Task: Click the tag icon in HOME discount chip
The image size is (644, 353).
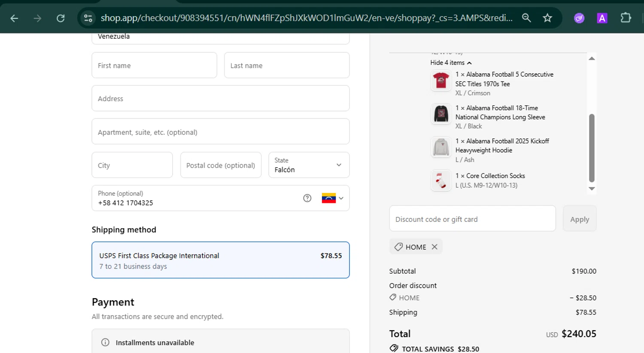Action: point(398,247)
